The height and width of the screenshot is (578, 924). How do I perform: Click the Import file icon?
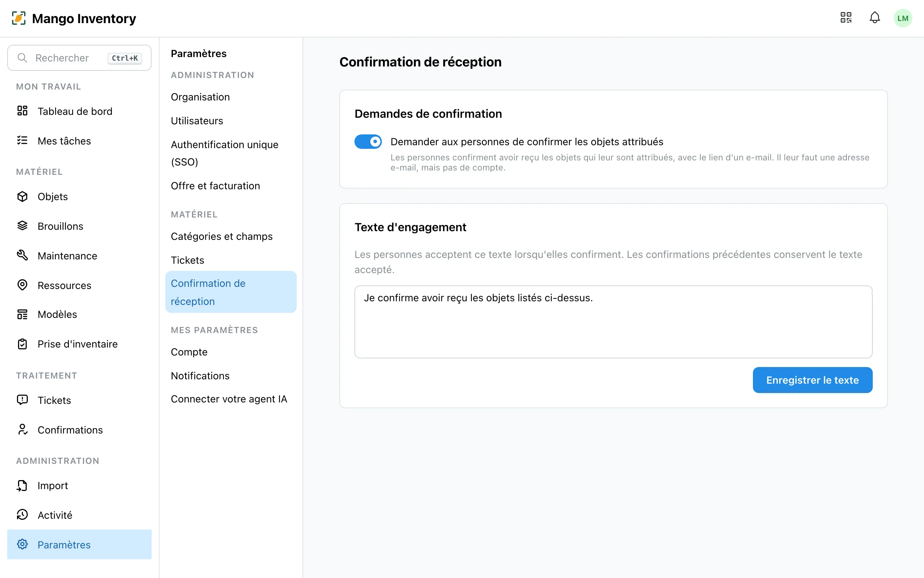point(22,486)
